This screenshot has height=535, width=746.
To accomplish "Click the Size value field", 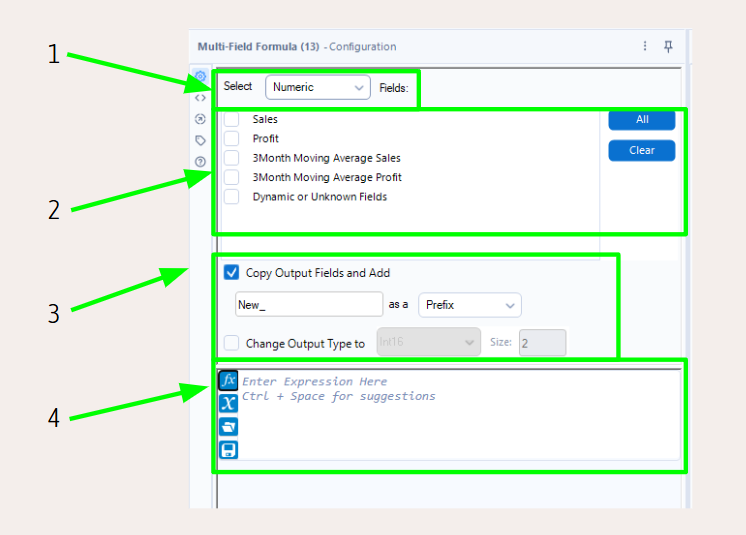I will 542,342.
